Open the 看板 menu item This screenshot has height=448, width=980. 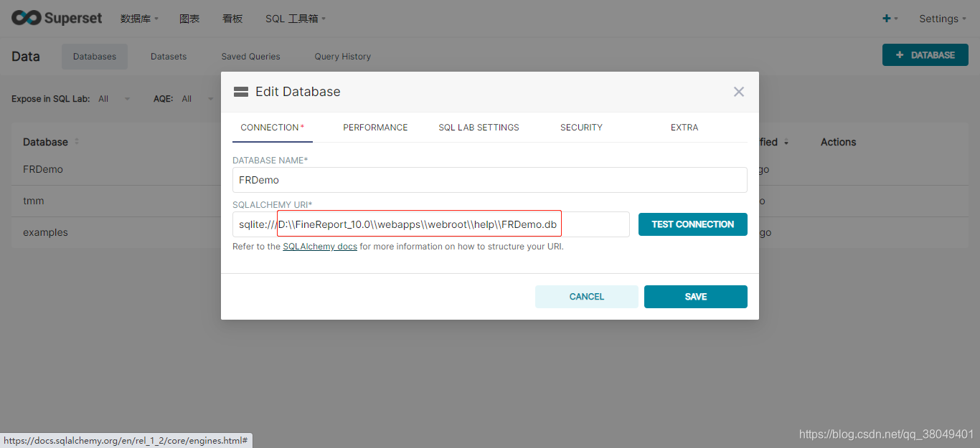232,19
